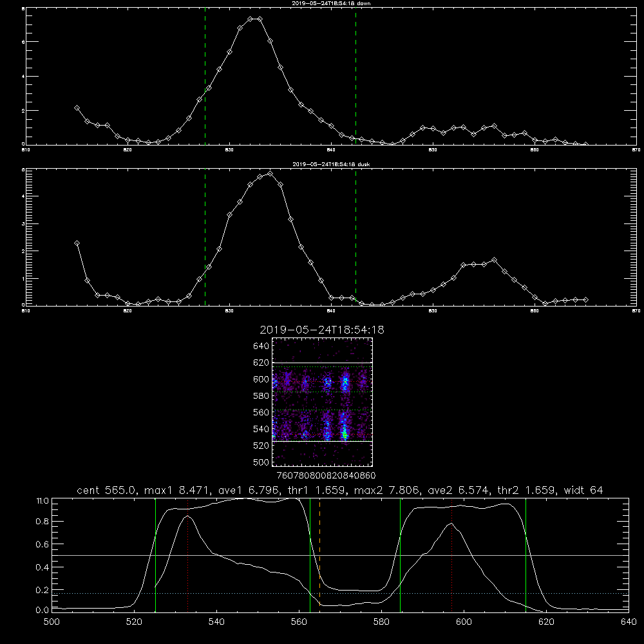
Task: Click the '560' x-axis label of the profile plot
Action: pyautogui.click(x=299, y=622)
